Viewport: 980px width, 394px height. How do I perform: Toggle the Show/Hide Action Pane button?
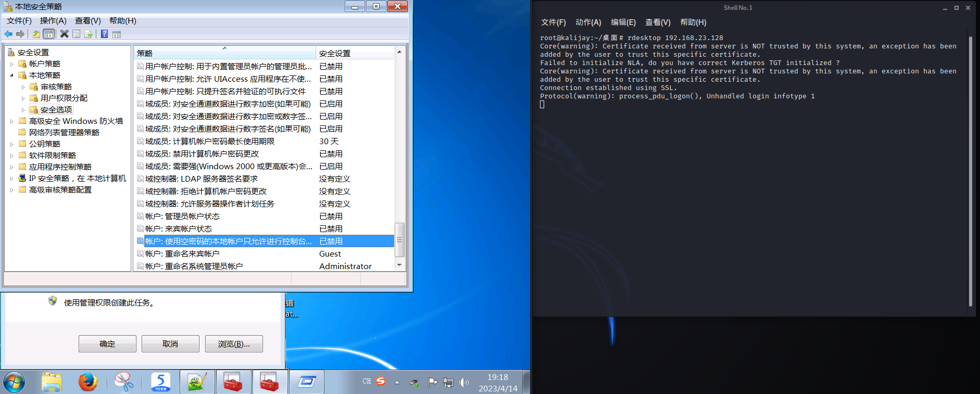pos(117,34)
